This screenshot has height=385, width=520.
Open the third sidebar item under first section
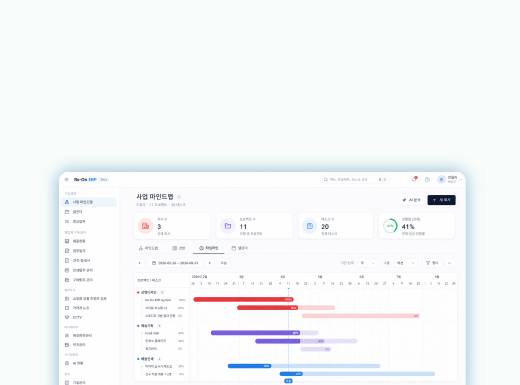[x=89, y=222]
